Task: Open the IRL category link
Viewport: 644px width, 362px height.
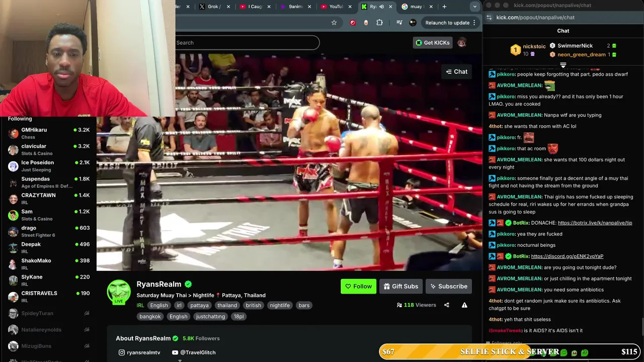Action: coord(140,305)
